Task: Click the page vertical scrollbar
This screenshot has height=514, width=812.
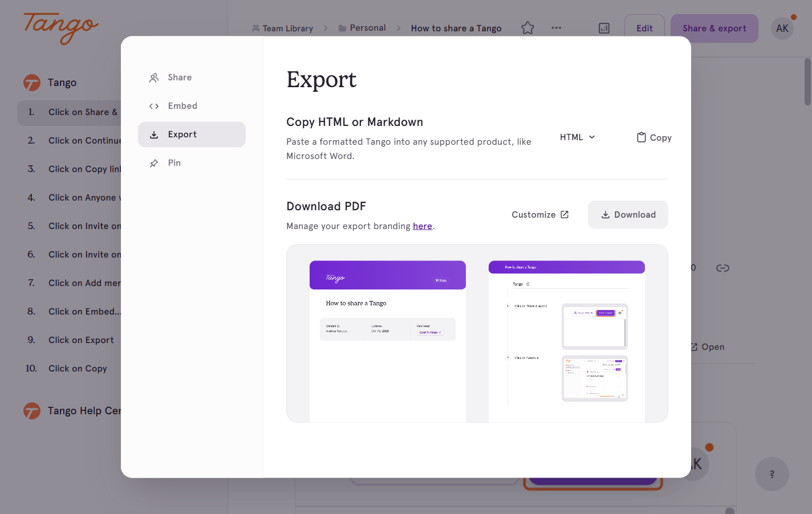Action: tap(807, 81)
